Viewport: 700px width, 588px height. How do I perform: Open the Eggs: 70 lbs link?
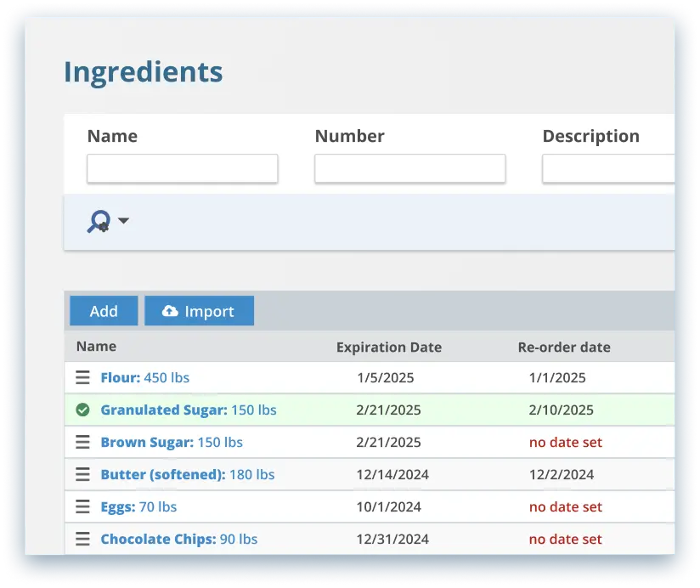pos(138,506)
